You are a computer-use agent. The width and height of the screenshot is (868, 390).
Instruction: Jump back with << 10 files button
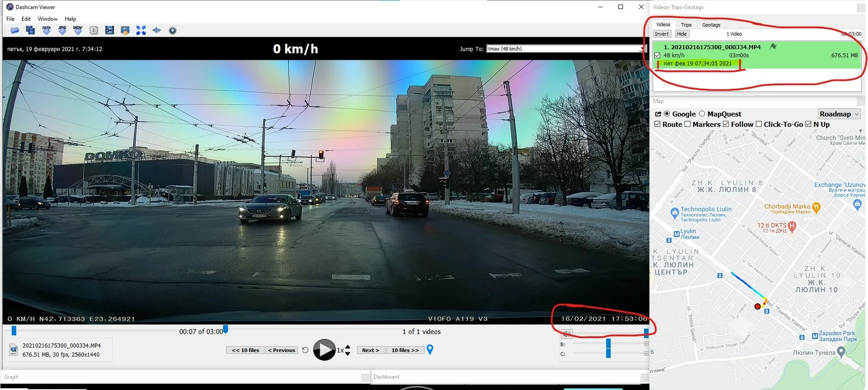245,350
